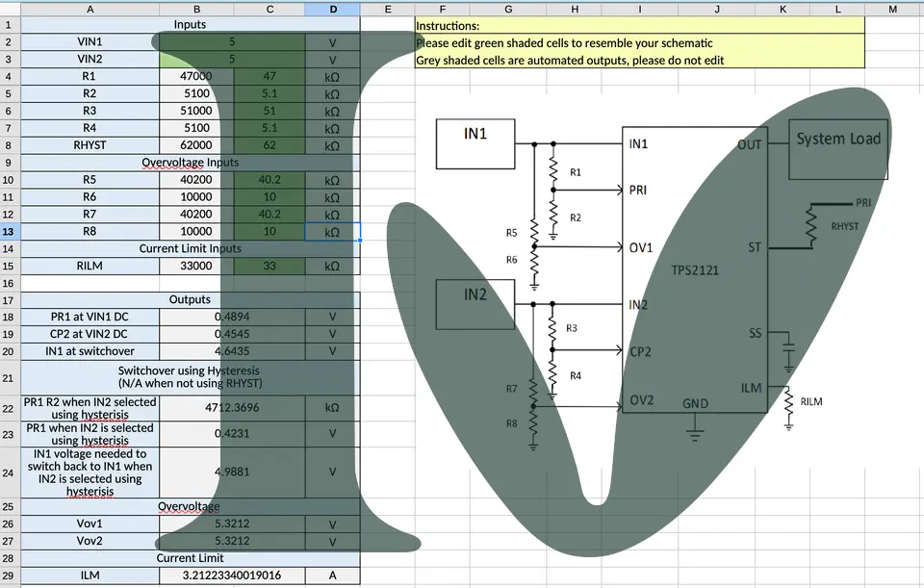The width and height of the screenshot is (924, 588).
Task: Click the "Outputs" section heading cell
Action: pyautogui.click(x=191, y=300)
